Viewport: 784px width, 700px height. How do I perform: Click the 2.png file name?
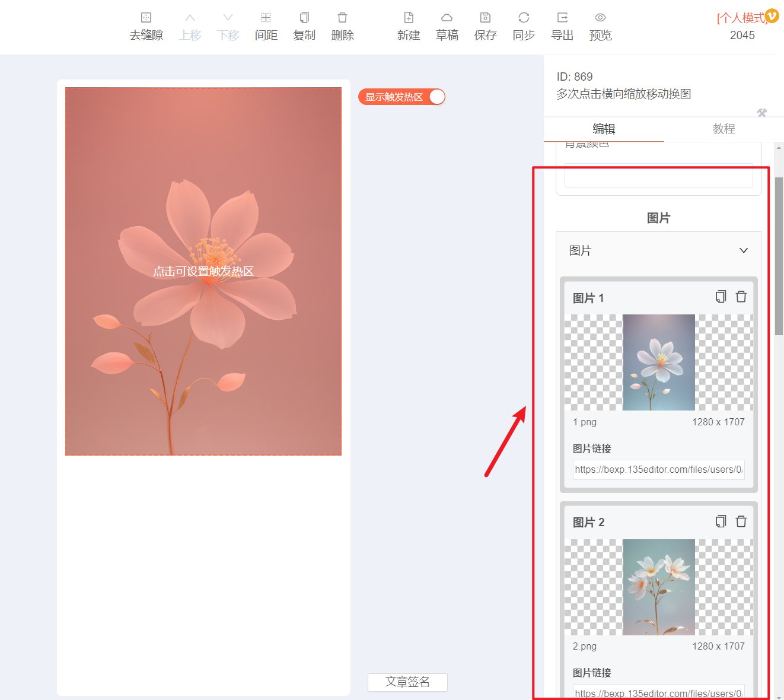pyautogui.click(x=585, y=646)
